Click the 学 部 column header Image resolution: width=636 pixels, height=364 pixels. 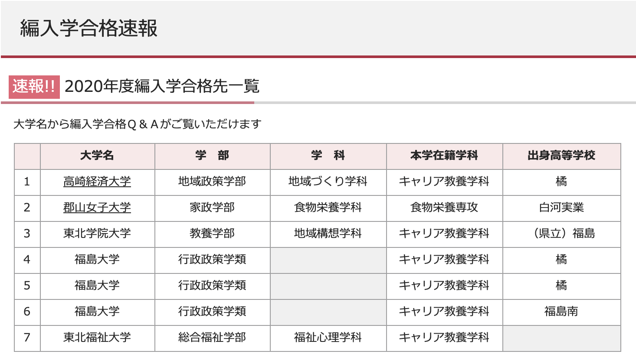click(212, 156)
